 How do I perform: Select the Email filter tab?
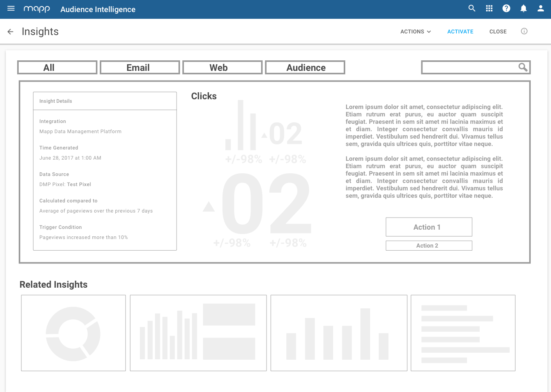tap(140, 67)
